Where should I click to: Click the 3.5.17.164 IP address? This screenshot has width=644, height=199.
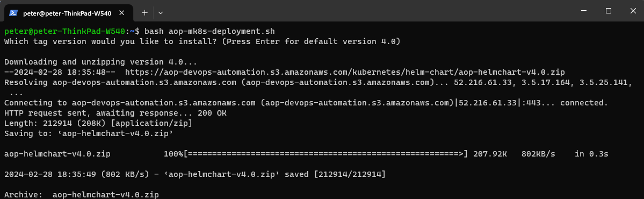click(x=545, y=82)
